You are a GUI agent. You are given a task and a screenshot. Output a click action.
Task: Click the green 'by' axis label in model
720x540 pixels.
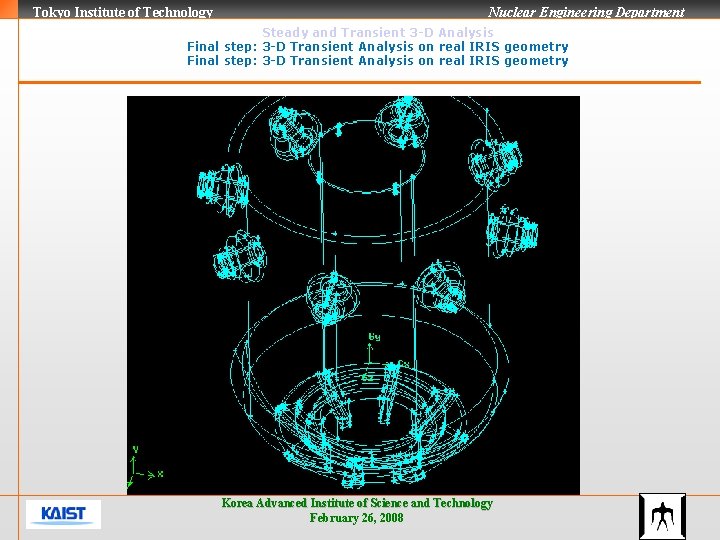(x=374, y=337)
